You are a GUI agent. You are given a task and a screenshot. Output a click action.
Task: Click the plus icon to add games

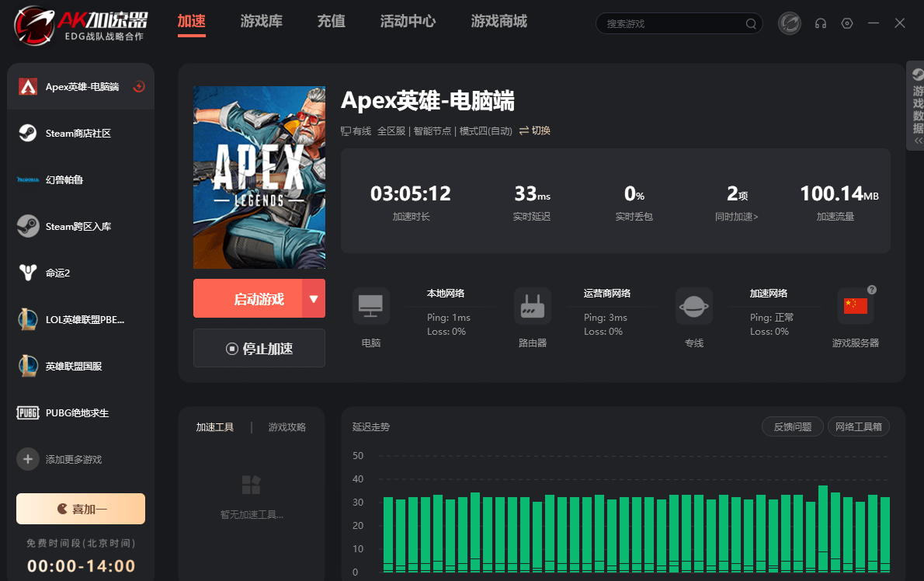(x=28, y=459)
